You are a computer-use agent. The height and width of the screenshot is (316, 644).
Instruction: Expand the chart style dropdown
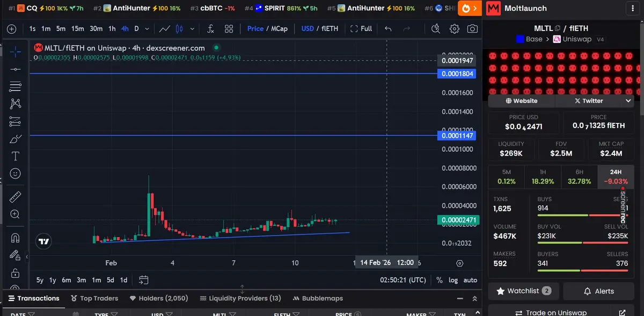tap(191, 28)
